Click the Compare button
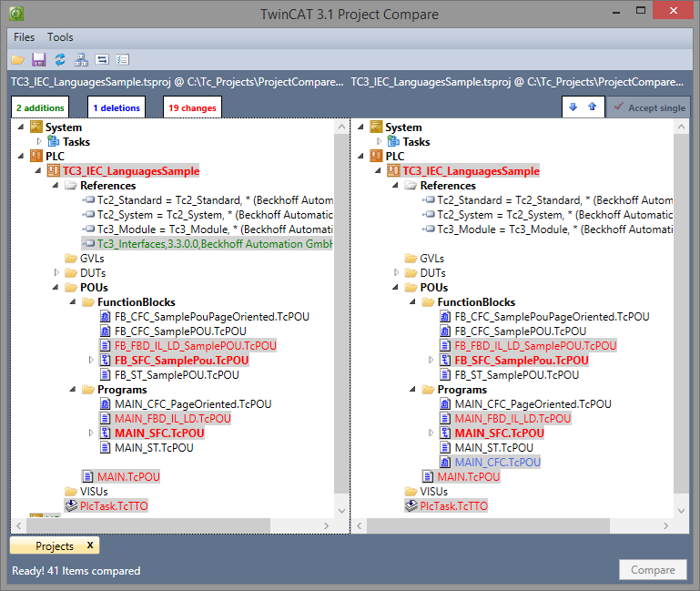This screenshot has width=700, height=591. pyautogui.click(x=653, y=570)
